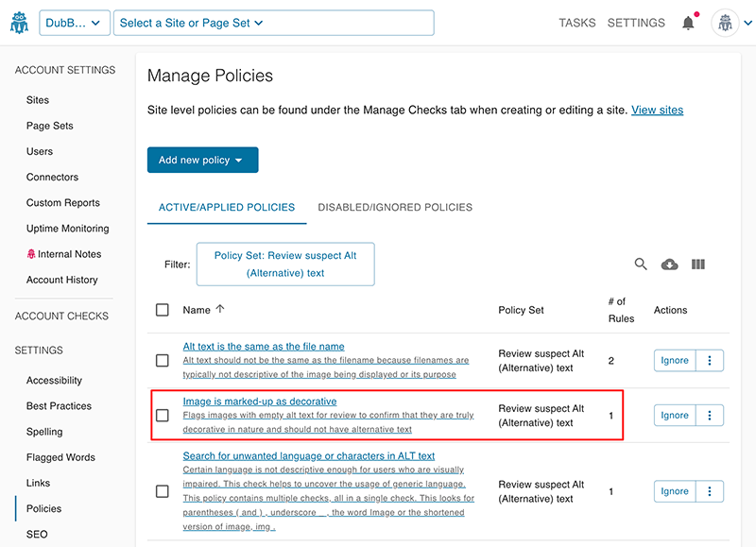Check the 'Image is marked-up as decorative' row
The width and height of the screenshot is (756, 547).
pyautogui.click(x=163, y=415)
